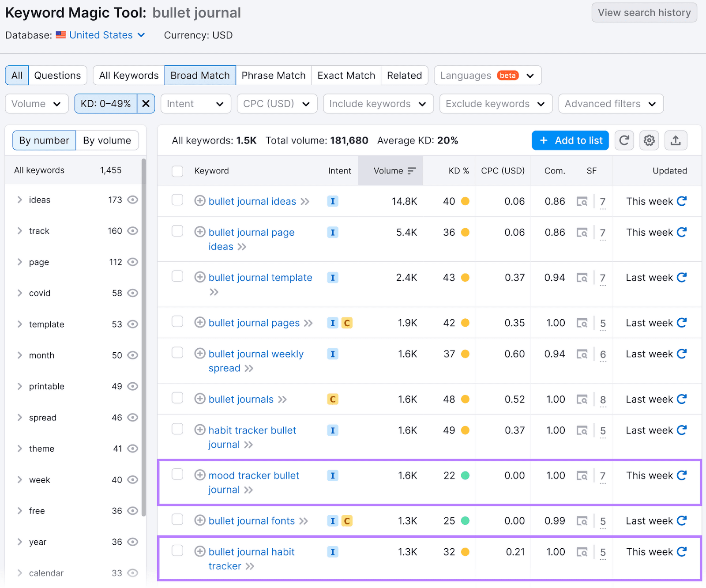Open the table settings gear icon
Screen dimensions: 706x588
(x=649, y=140)
